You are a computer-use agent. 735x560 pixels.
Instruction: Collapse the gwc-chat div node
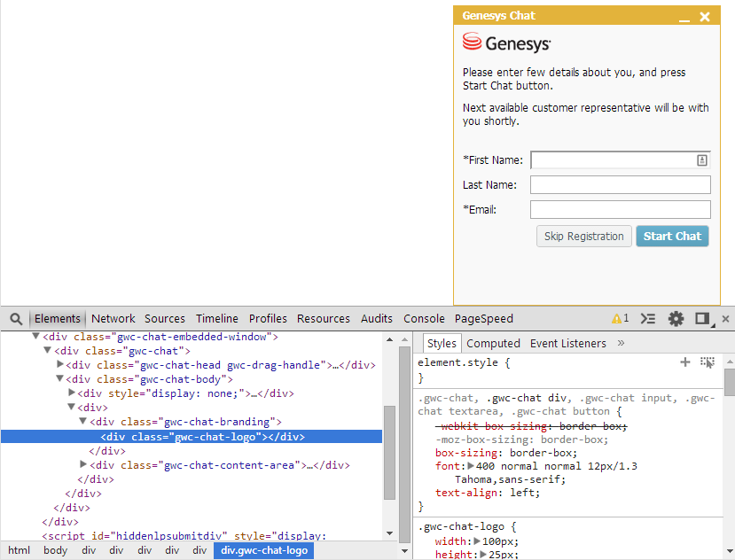coord(47,350)
